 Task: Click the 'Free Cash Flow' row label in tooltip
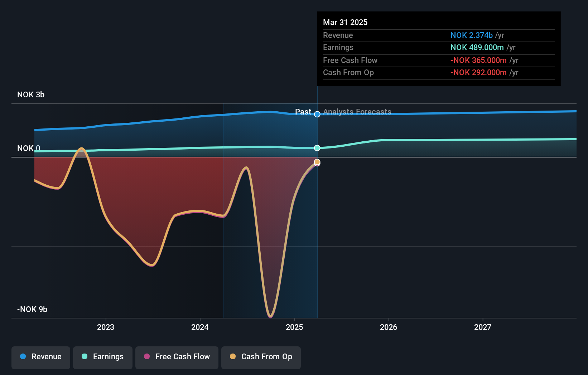[x=350, y=60]
